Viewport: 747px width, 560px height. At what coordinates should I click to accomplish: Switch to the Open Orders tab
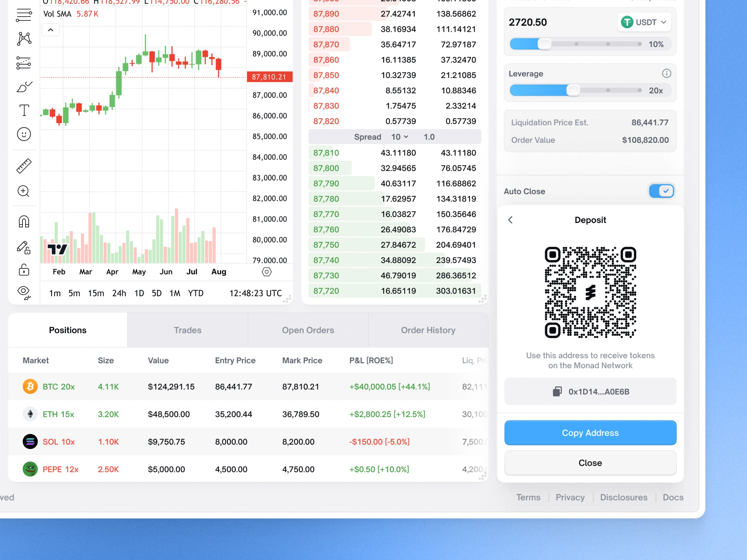[308, 330]
